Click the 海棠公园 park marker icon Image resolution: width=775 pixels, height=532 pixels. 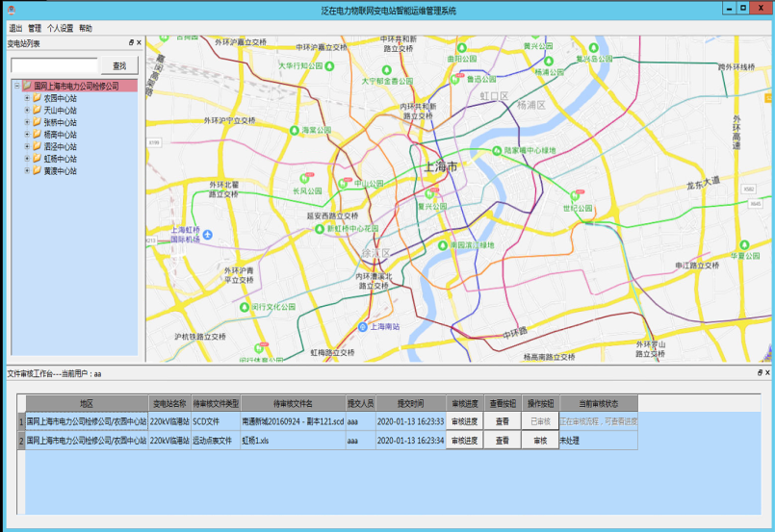click(295, 131)
